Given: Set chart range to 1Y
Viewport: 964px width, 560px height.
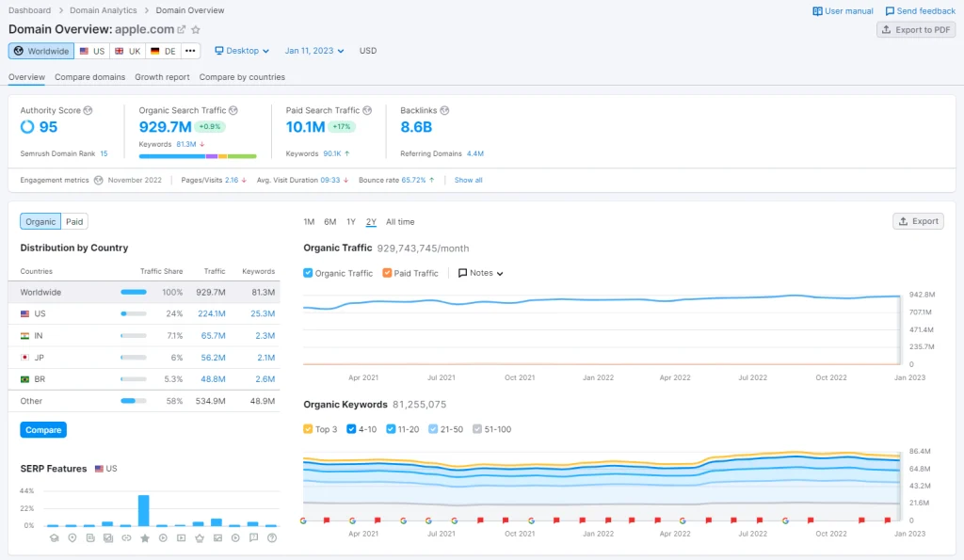Looking at the screenshot, I should coord(351,222).
